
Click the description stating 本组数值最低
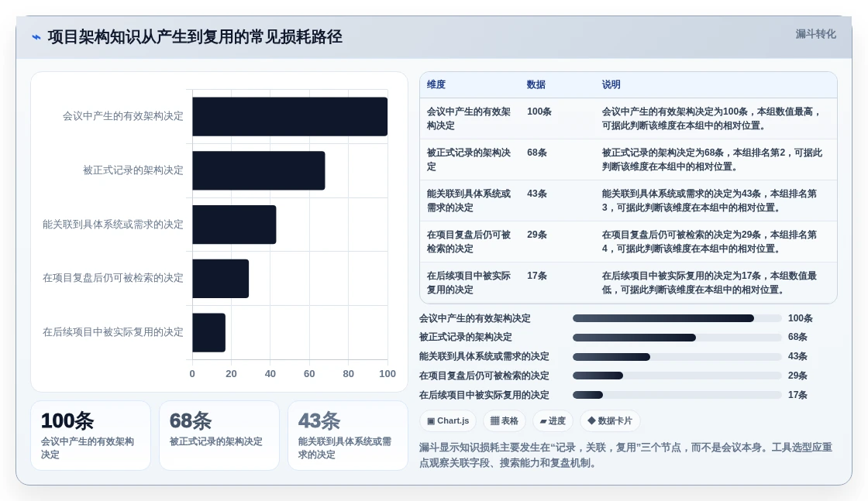pyautogui.click(x=709, y=283)
